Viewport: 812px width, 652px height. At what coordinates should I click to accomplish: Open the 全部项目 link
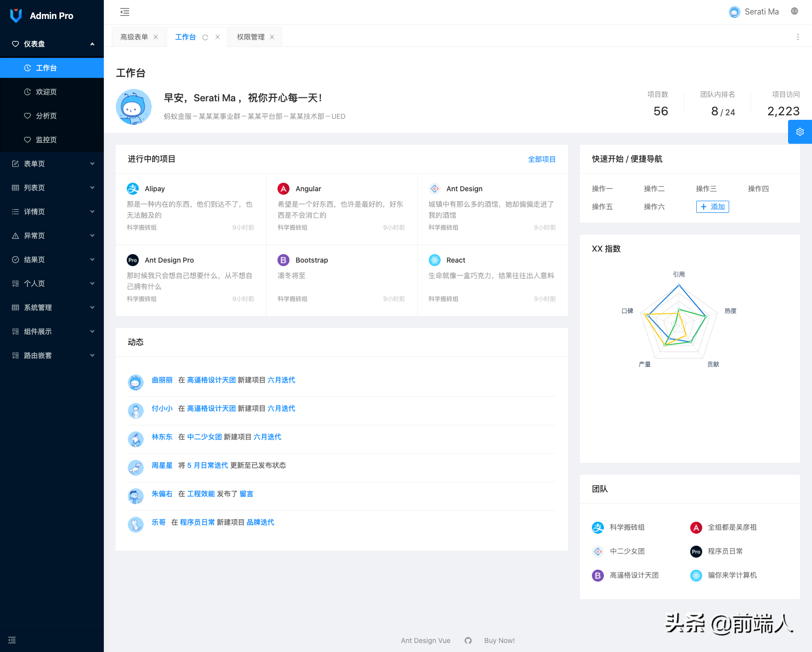[x=541, y=159]
